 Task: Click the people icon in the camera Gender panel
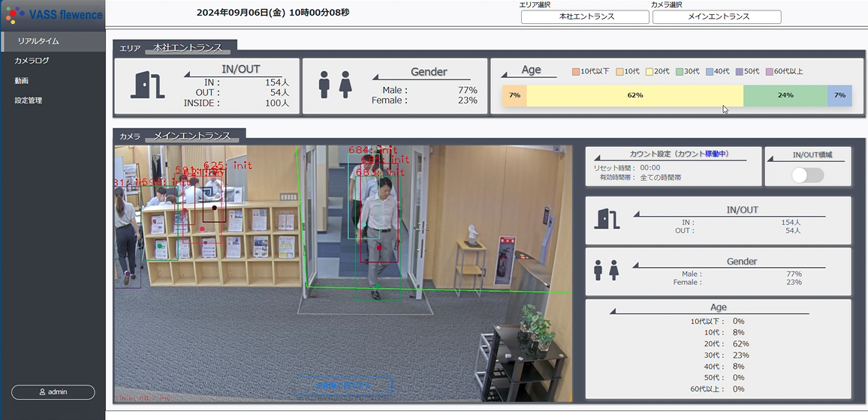point(607,271)
